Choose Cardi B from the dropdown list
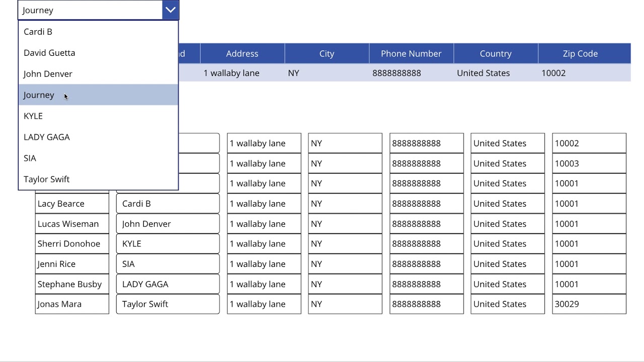Image resolution: width=644 pixels, height=362 pixels. [x=98, y=32]
